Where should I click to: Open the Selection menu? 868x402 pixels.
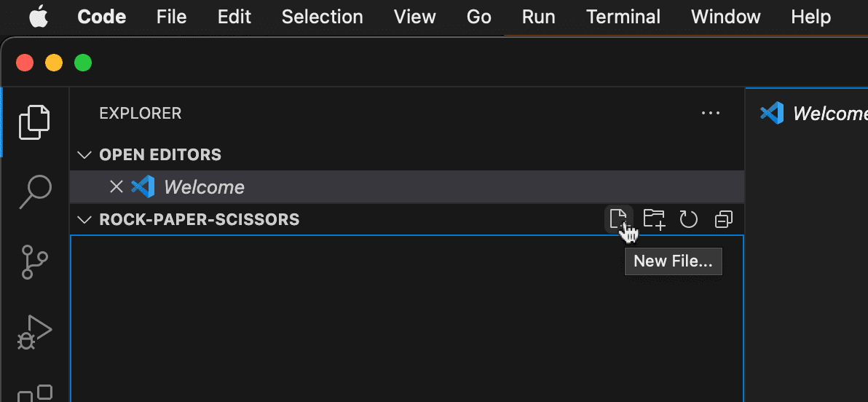323,17
